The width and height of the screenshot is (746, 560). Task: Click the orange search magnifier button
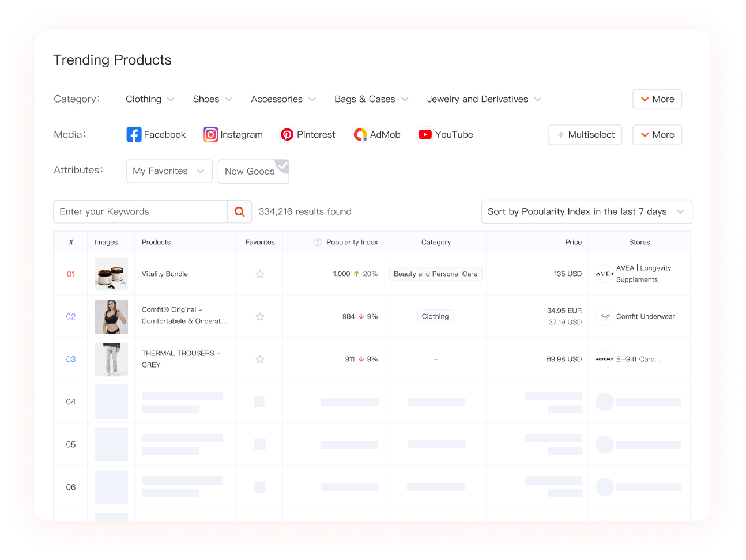pos(240,212)
